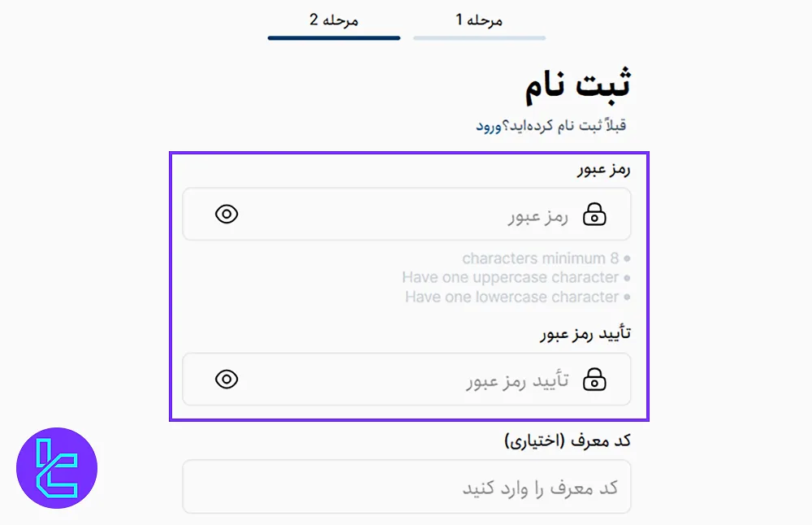Viewport: 812px width, 525px height.
Task: Click the کد معرف referral code input field
Action: (406, 485)
